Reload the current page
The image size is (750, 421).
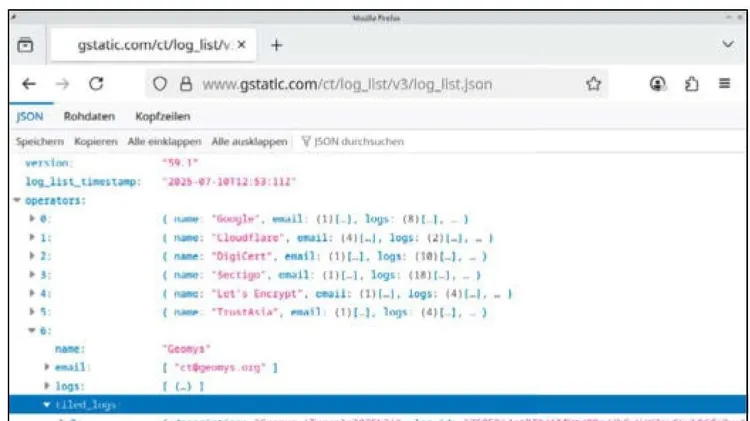coord(96,84)
